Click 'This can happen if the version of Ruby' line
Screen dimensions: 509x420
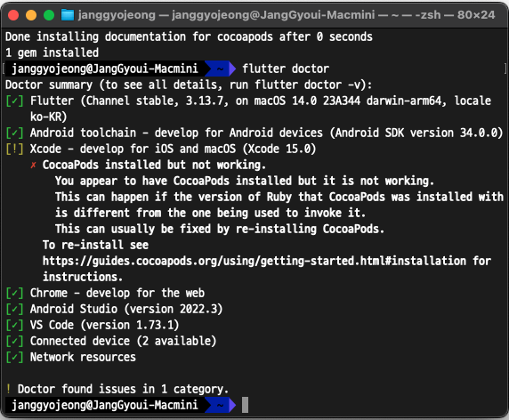coord(279,197)
